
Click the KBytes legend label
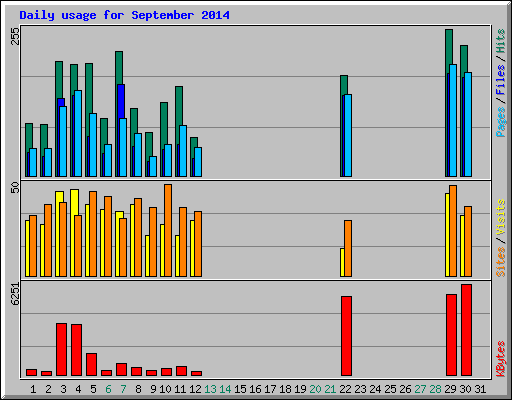(501, 359)
